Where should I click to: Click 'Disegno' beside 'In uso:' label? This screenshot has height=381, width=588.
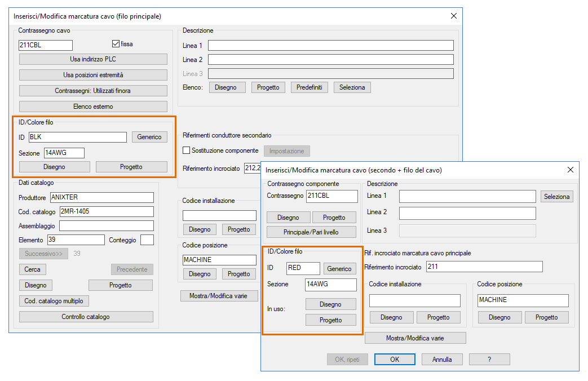pos(331,304)
